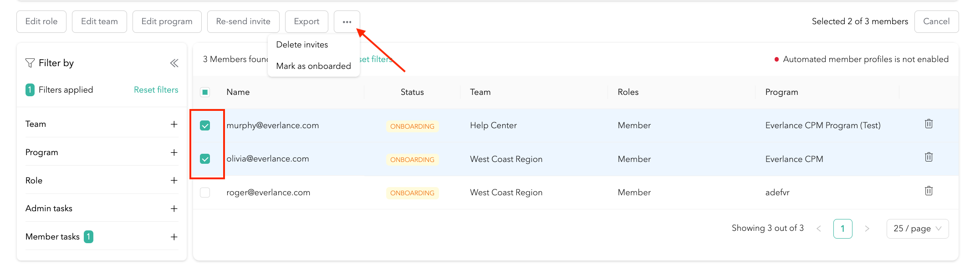This screenshot has width=980, height=271.
Task: Click trash icon for roger@everlance.com row
Action: click(929, 191)
